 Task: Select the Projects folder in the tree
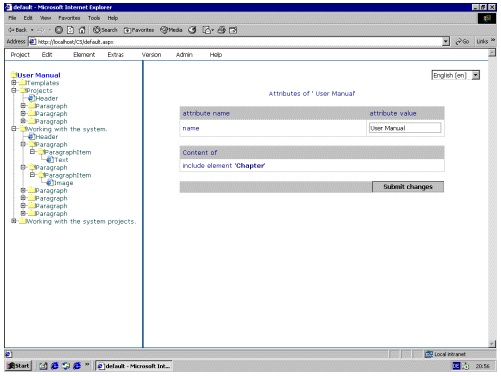pyautogui.click(x=39, y=91)
